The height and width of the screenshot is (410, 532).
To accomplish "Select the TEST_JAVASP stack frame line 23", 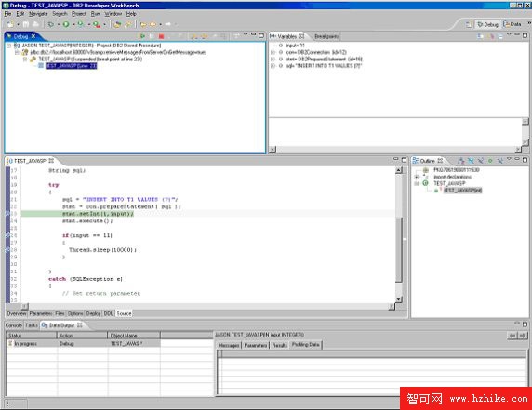I will pos(72,66).
